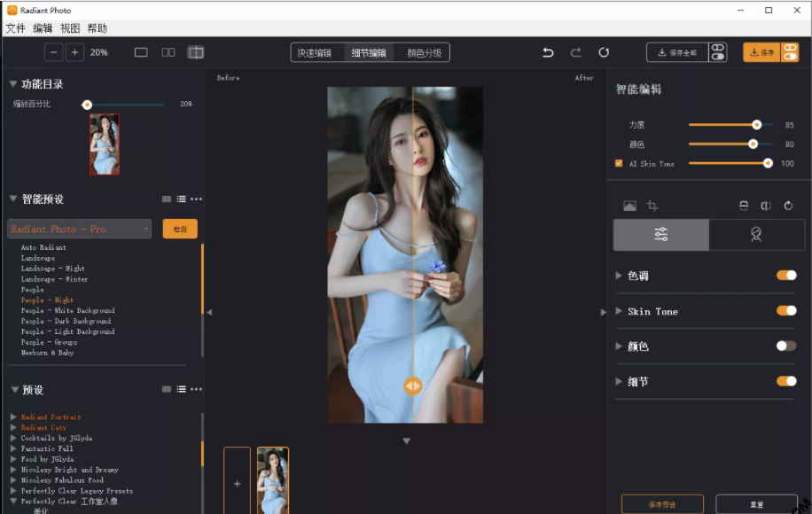This screenshot has height=514, width=812.
Task: Switch to the 颜色分级 tab
Action: 424,53
